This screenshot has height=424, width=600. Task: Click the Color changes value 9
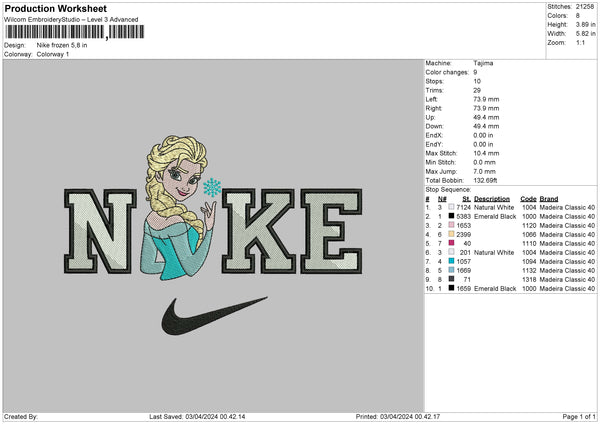[475, 72]
